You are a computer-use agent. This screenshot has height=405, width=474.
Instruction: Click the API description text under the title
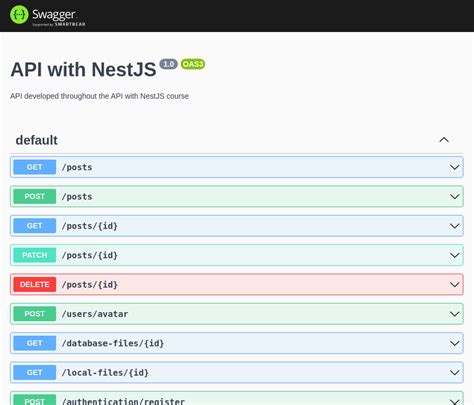[x=99, y=96]
